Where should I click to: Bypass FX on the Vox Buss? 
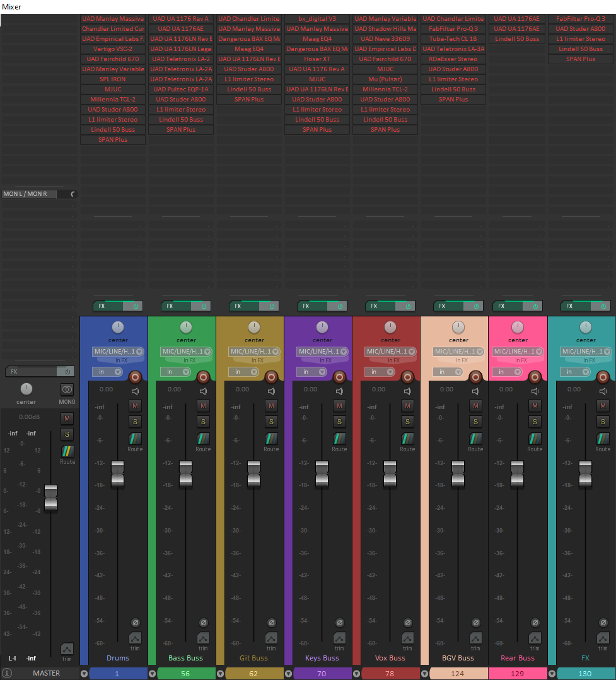[x=408, y=306]
